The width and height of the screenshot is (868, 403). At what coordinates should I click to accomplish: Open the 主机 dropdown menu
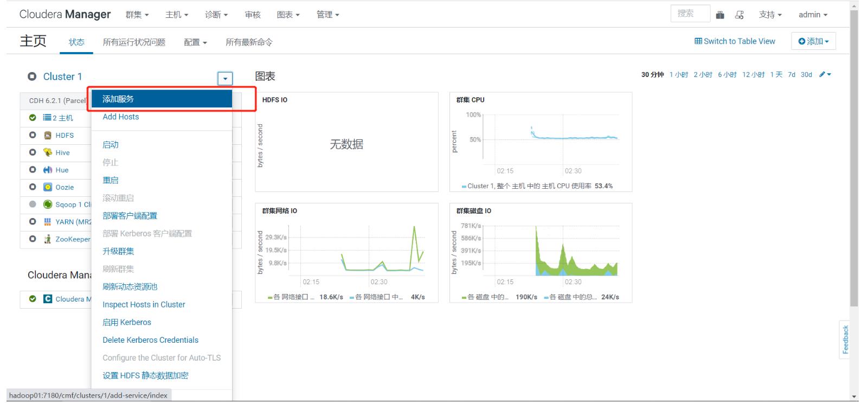pyautogui.click(x=177, y=15)
